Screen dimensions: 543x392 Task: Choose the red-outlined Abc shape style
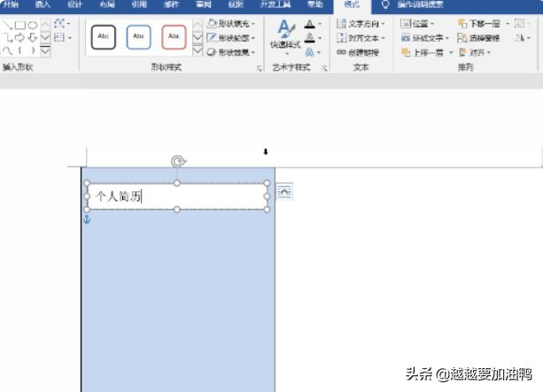coord(175,36)
